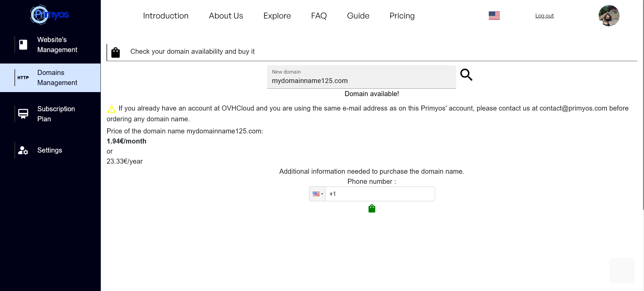
Task: Click the Website's Management bookmark icon
Action: [x=23, y=45]
